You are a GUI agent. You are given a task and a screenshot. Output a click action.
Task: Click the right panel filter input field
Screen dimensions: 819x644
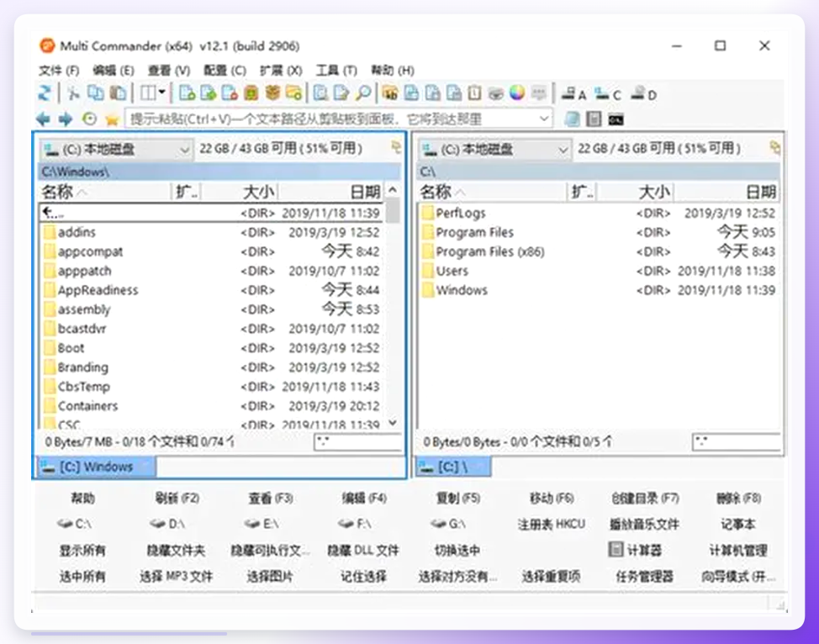pos(737,442)
